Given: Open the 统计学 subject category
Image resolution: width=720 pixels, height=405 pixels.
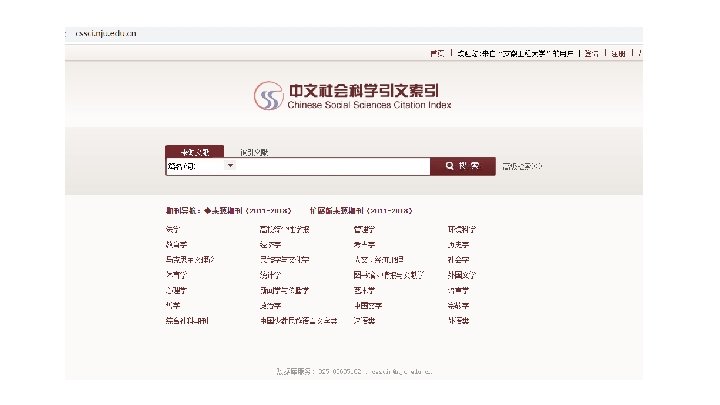Looking at the screenshot, I should pos(270,275).
